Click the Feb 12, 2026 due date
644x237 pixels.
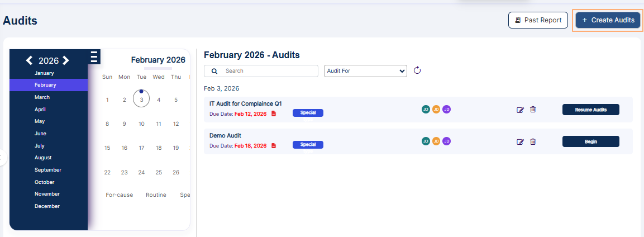click(x=251, y=114)
